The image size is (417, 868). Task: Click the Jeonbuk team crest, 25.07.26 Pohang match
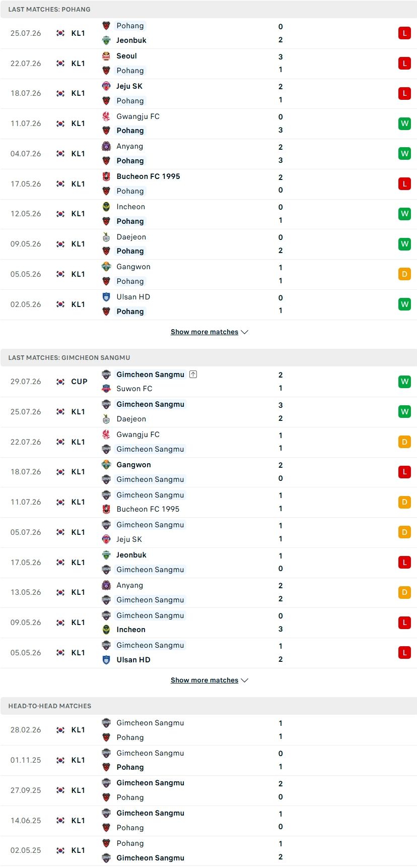click(x=106, y=40)
